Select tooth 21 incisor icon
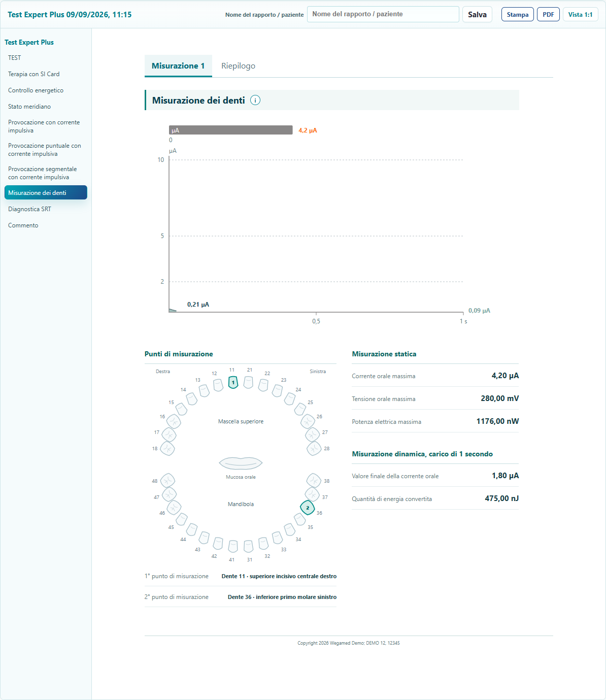Screen dimensions: 606x700 [x=248, y=382]
